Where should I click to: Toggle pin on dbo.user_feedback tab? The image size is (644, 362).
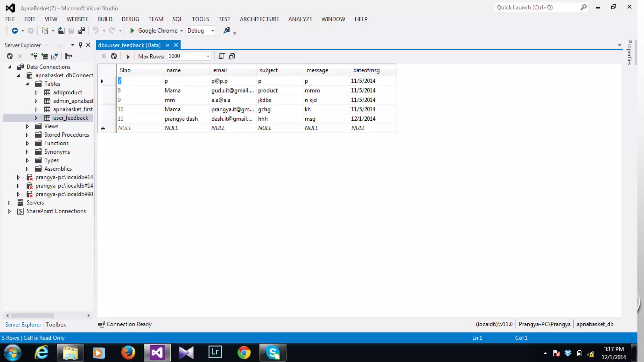(x=167, y=45)
